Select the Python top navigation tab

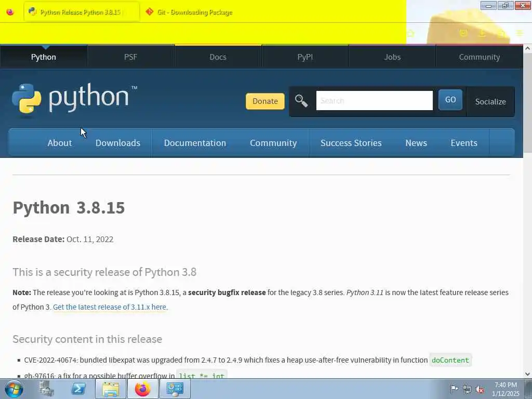44,57
